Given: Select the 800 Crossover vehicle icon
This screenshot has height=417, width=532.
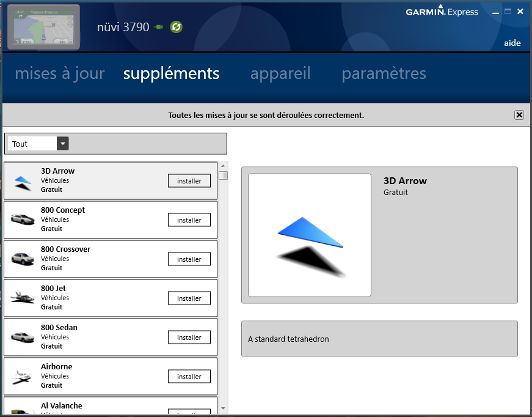Looking at the screenshot, I should coord(23,259).
